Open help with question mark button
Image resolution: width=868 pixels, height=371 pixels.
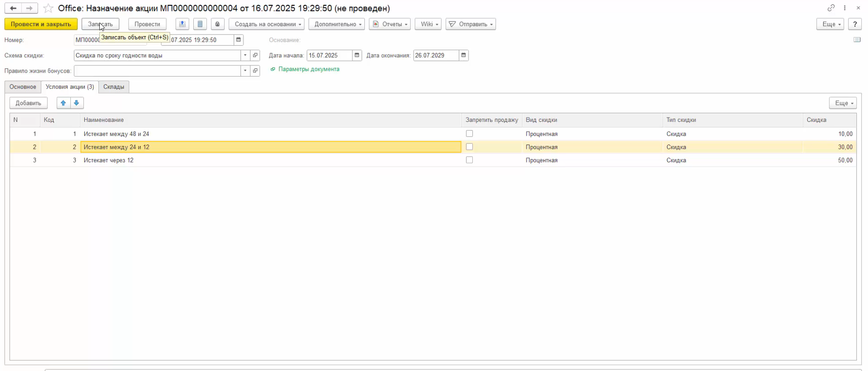pos(855,24)
